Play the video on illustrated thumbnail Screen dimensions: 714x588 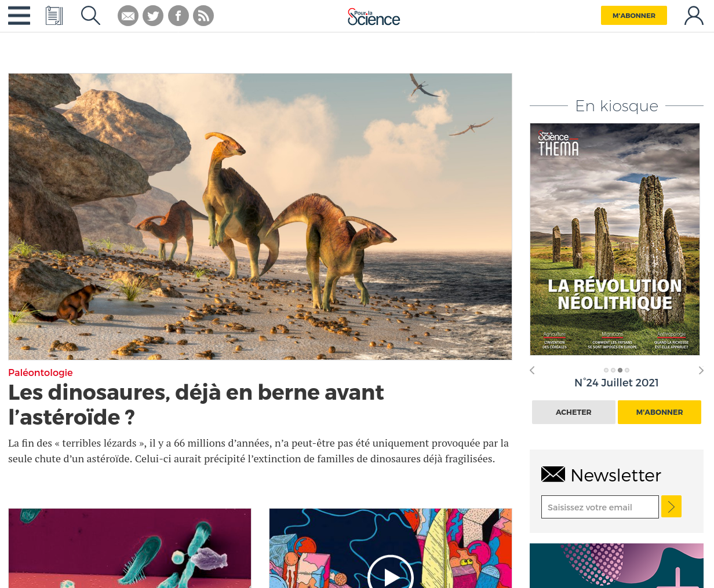pos(391,575)
